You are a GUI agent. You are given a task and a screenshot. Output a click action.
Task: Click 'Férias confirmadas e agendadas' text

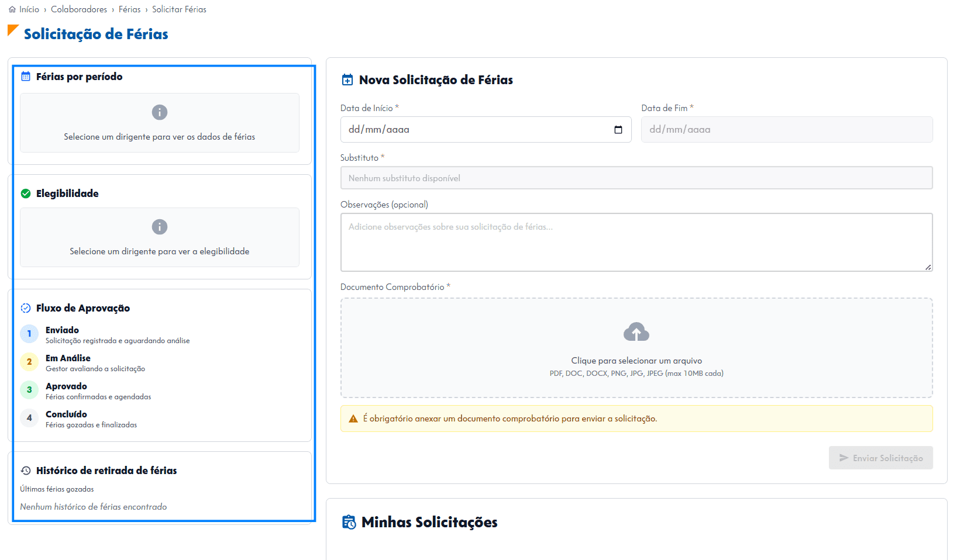(x=98, y=397)
